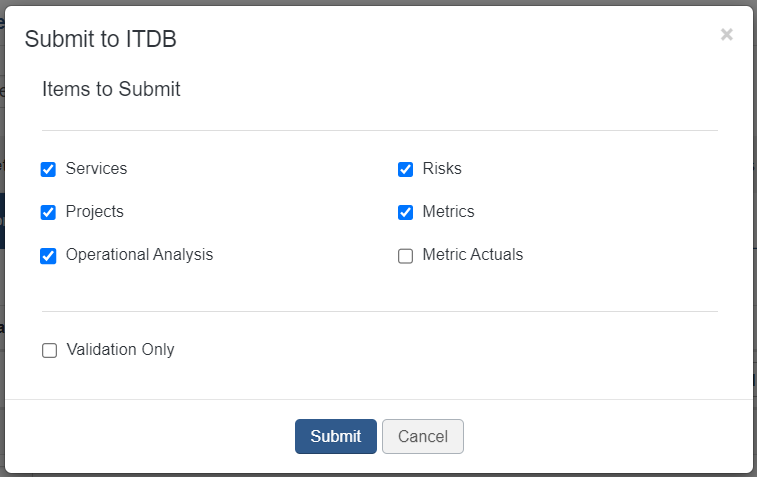Disable the Operational Analysis checkbox

[48, 256]
